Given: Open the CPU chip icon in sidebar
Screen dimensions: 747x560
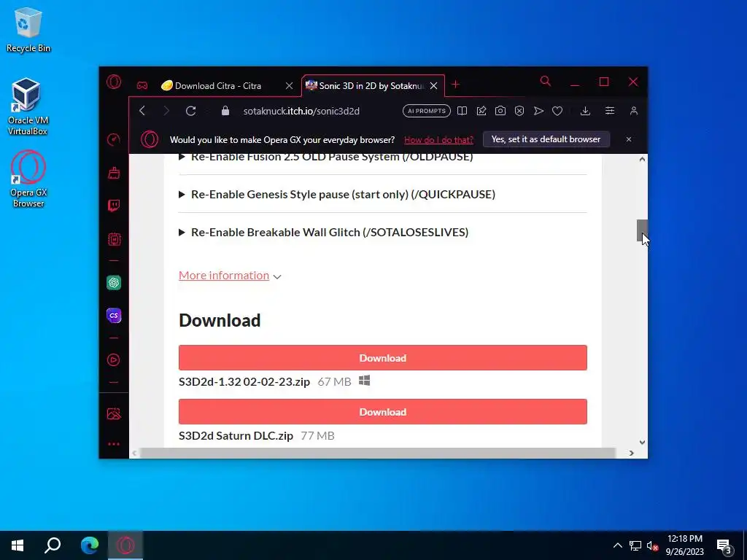Looking at the screenshot, I should (x=114, y=239).
